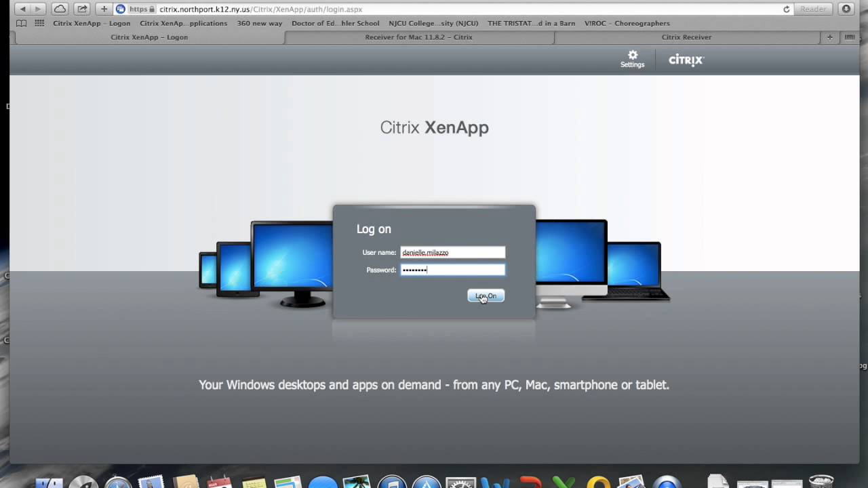This screenshot has height=488, width=868.
Task: Open 'Doctor of Ed...hler School' bookmark
Action: tap(336, 23)
